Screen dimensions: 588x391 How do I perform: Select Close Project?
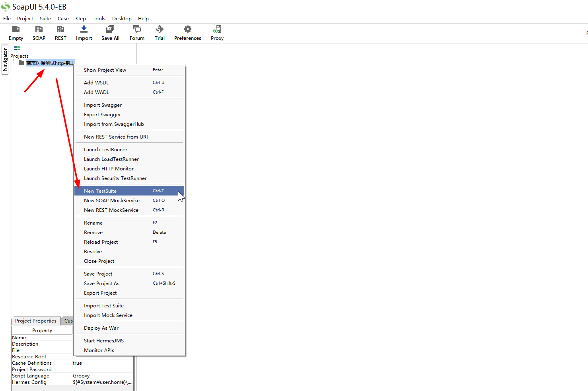click(x=129, y=261)
